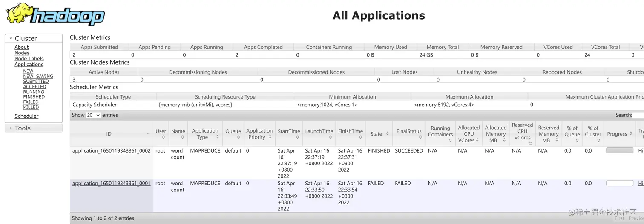Open the Scheduler link
Screen dimensions: 644x224
[x=26, y=116]
